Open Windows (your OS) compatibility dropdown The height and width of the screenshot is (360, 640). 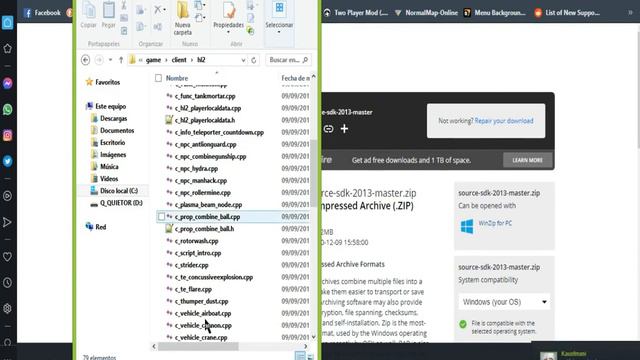coord(504,302)
